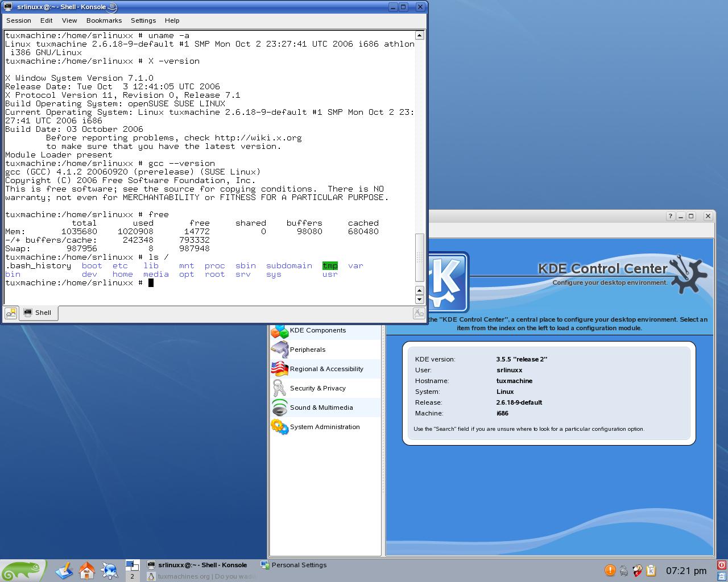Screen dimensions: 728x582
Task: Click the .bash_history filename in terminal
Action: pyautogui.click(x=38, y=265)
